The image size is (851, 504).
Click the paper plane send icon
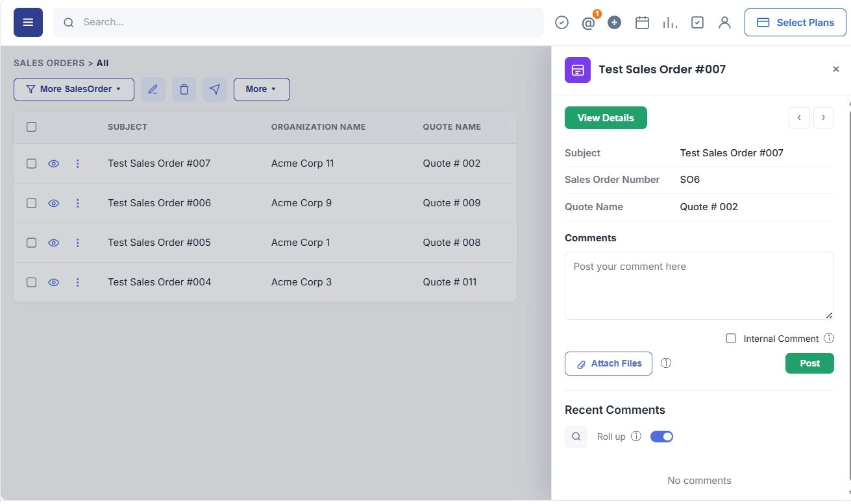click(x=215, y=90)
